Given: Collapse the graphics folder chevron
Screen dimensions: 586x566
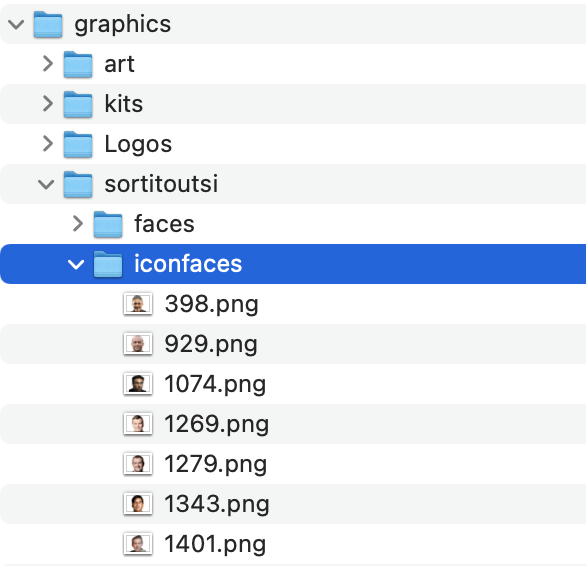Looking at the screenshot, I should [16, 25].
